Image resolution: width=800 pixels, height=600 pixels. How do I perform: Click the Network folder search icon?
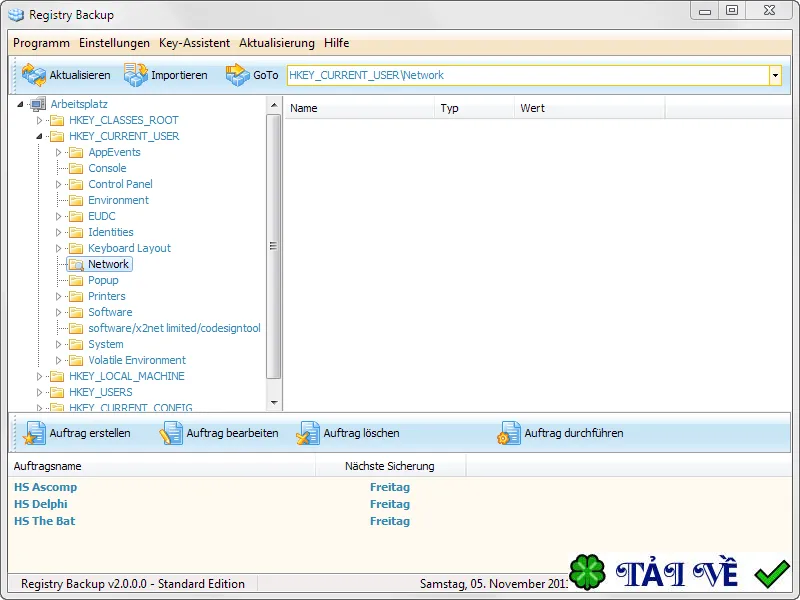point(76,264)
